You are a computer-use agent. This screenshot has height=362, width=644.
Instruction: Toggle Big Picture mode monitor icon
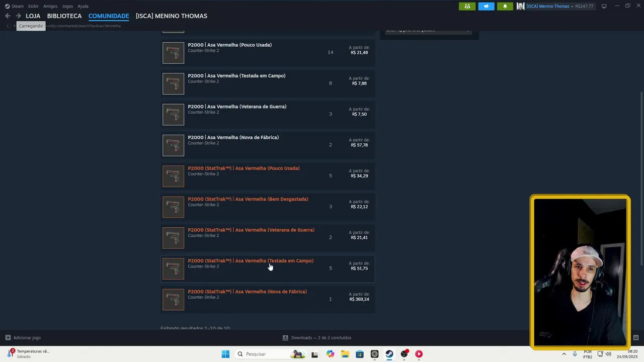tap(604, 6)
